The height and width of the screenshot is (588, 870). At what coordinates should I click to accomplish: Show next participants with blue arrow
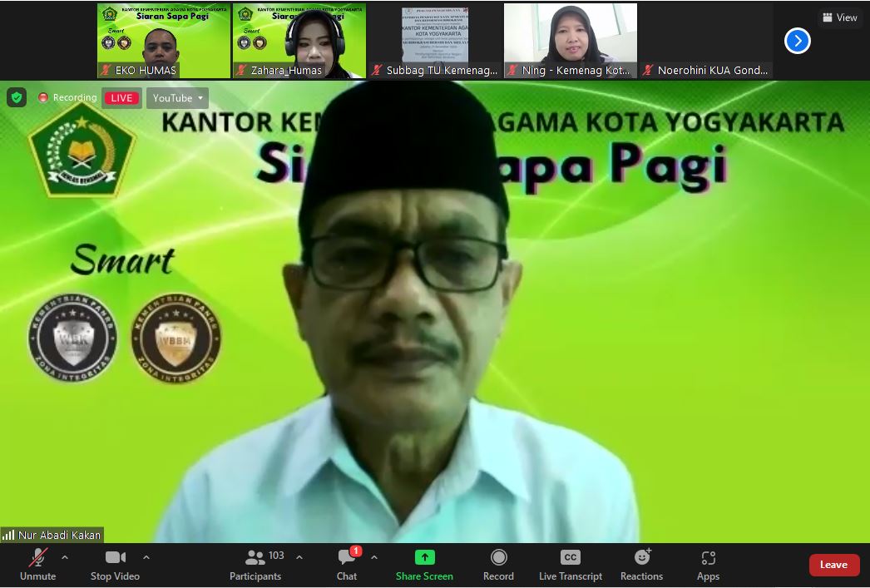click(x=798, y=41)
